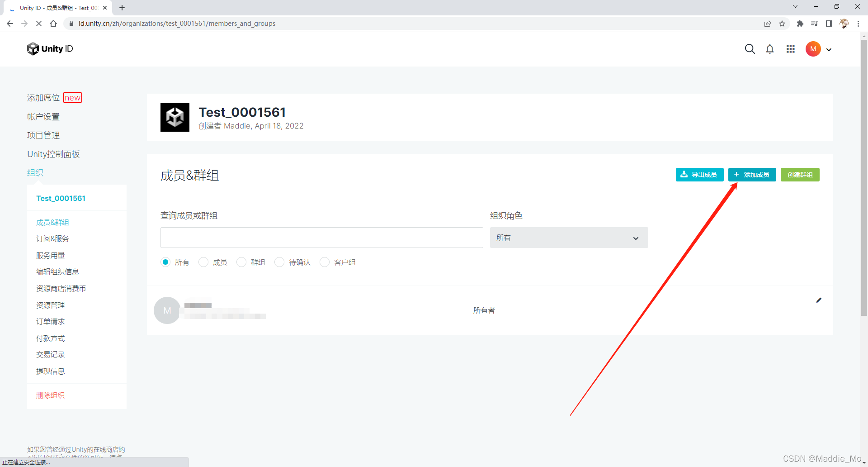Click the Unity ID logo
Image resolution: width=868 pixels, height=467 pixels.
50,49
